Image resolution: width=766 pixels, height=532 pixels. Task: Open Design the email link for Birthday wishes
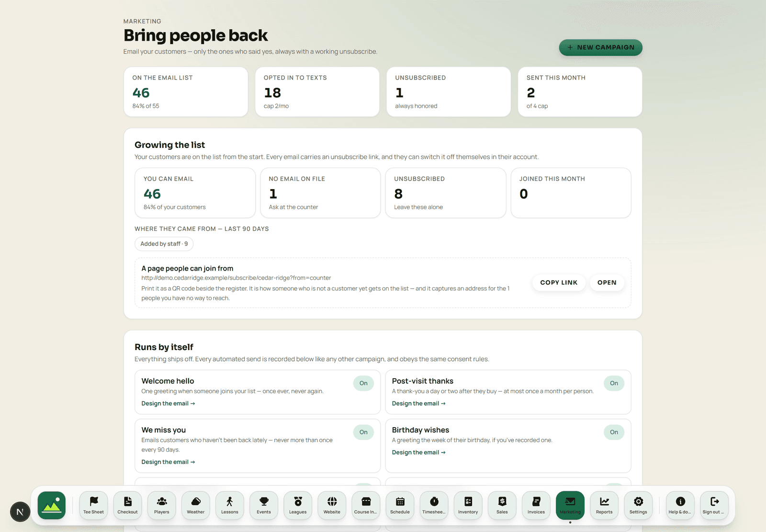tap(418, 453)
